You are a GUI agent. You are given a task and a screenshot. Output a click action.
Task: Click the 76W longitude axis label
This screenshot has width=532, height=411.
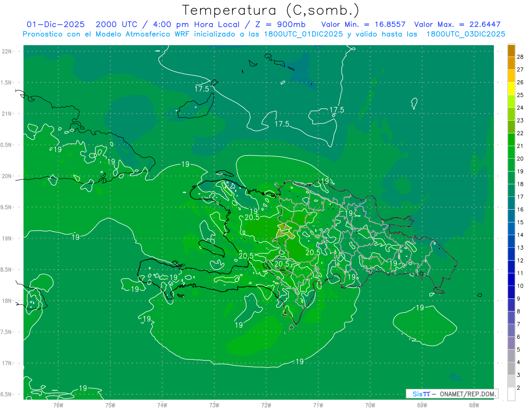(58, 405)
